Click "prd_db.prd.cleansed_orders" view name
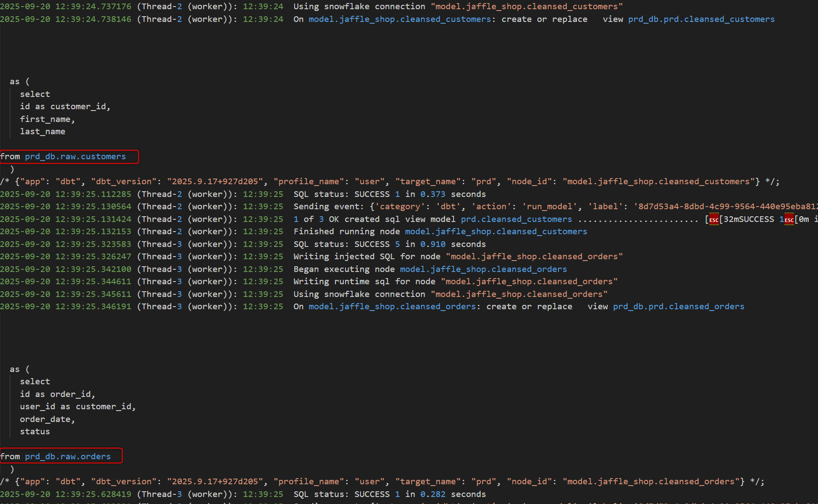 click(678, 307)
